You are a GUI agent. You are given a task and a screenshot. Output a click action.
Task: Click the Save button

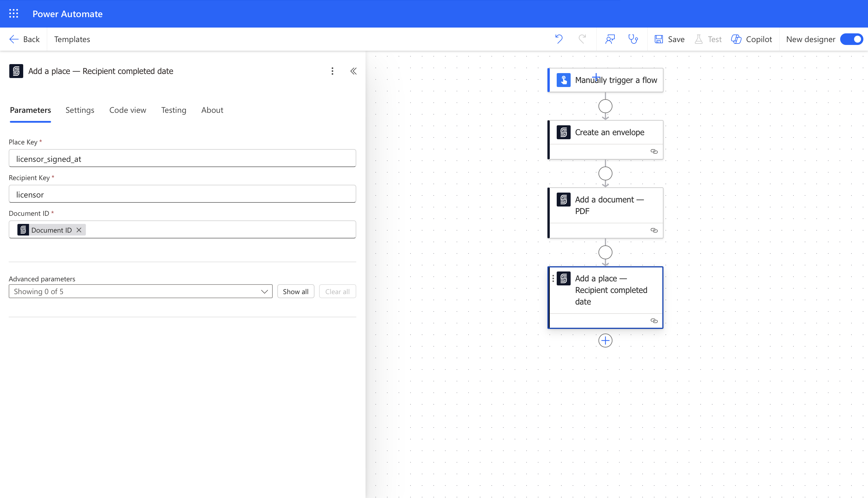click(x=669, y=39)
